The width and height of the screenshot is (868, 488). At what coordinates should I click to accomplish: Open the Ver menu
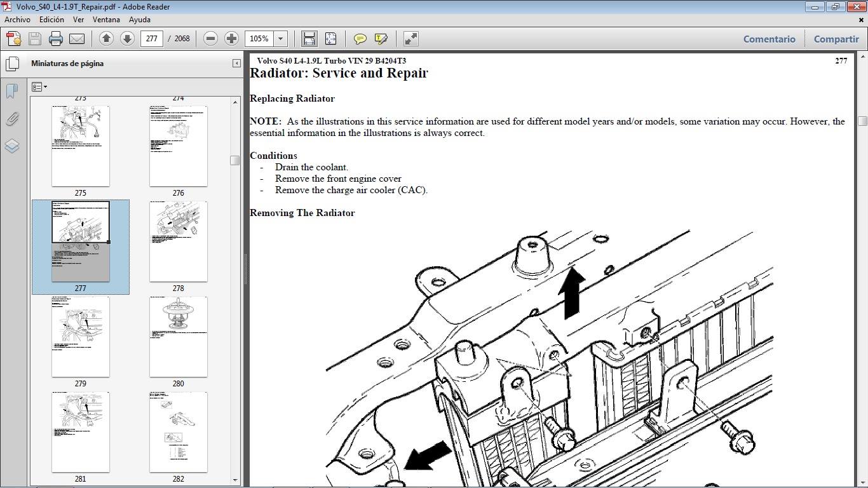(x=78, y=20)
